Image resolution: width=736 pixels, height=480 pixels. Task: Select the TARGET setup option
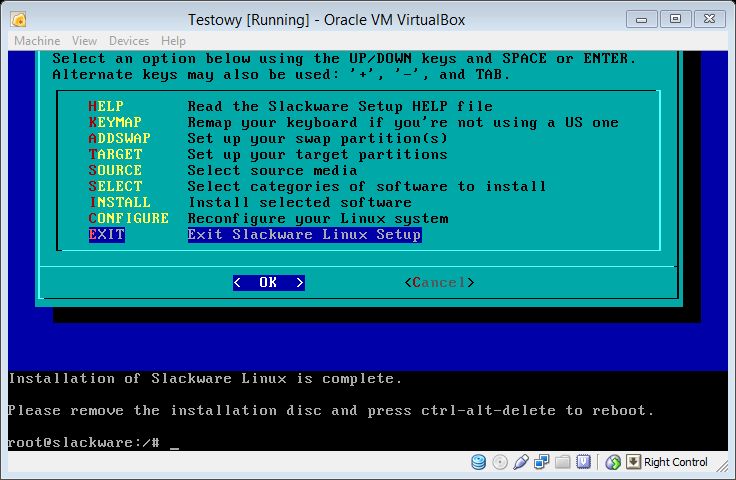[115, 154]
